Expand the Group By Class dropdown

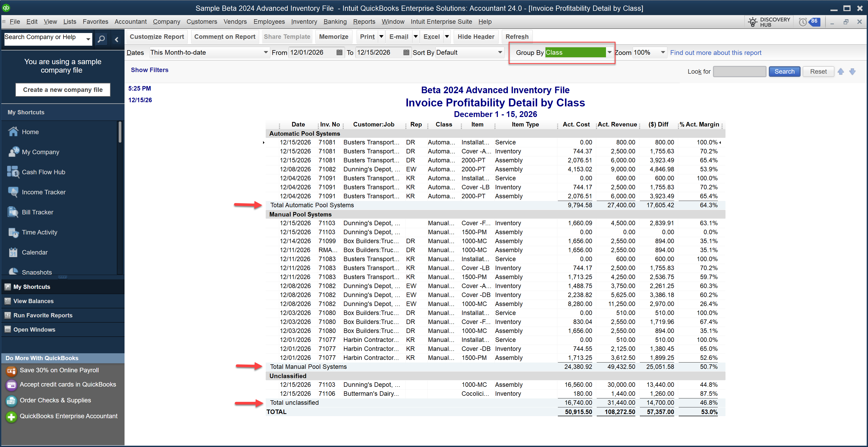coord(609,53)
